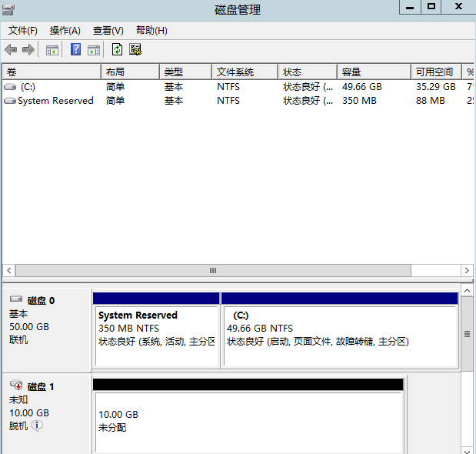The width and height of the screenshot is (476, 454).
Task: Sort by the 可用空间 column header
Action: [x=437, y=72]
